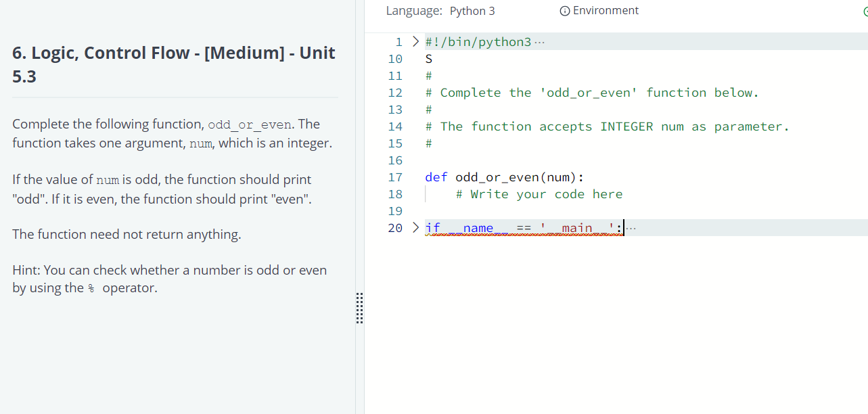
Task: Click the sentence containing print "odd"
Action: [x=162, y=189]
